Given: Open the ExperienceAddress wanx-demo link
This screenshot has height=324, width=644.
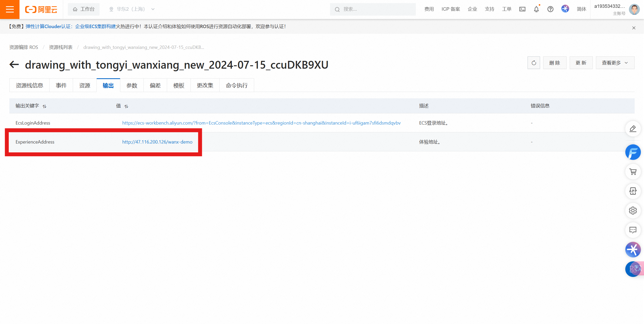Looking at the screenshot, I should click(157, 142).
